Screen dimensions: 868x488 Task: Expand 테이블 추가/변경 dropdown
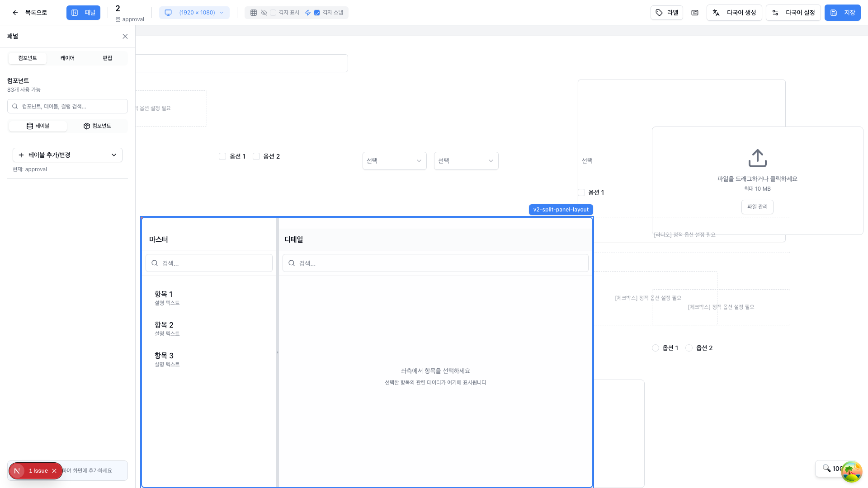(x=67, y=155)
